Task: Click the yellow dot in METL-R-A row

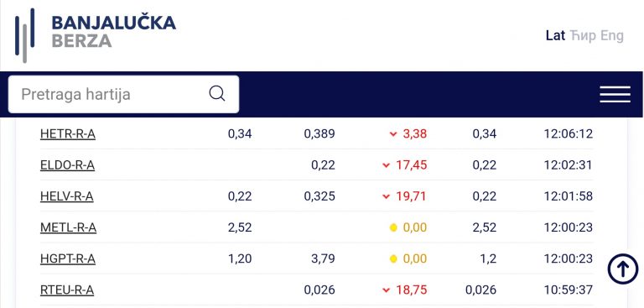Action: (393, 227)
